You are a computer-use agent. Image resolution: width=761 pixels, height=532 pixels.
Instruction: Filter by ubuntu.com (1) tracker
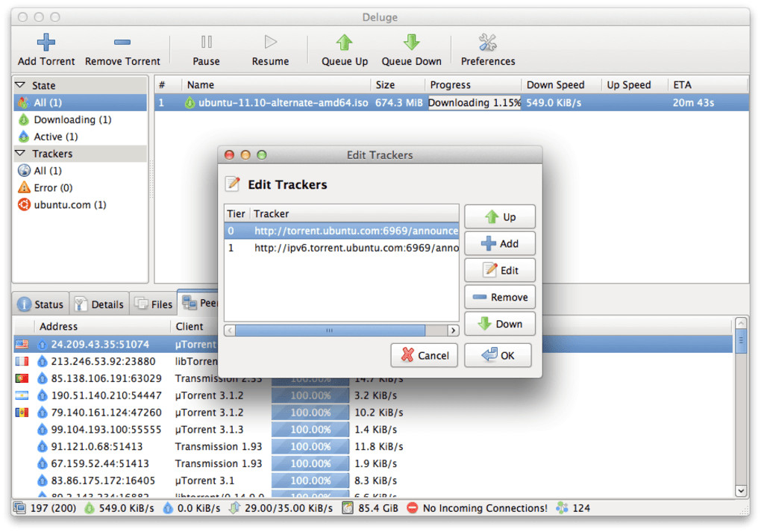(x=81, y=204)
